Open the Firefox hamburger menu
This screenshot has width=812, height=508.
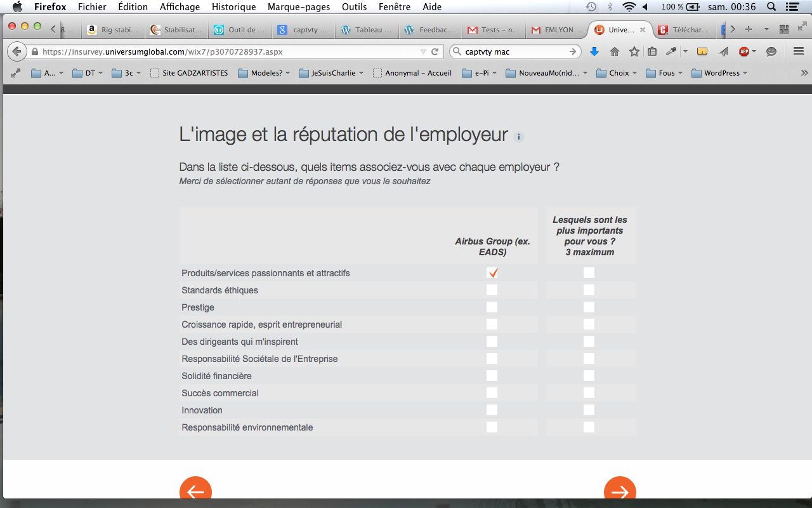coord(799,51)
